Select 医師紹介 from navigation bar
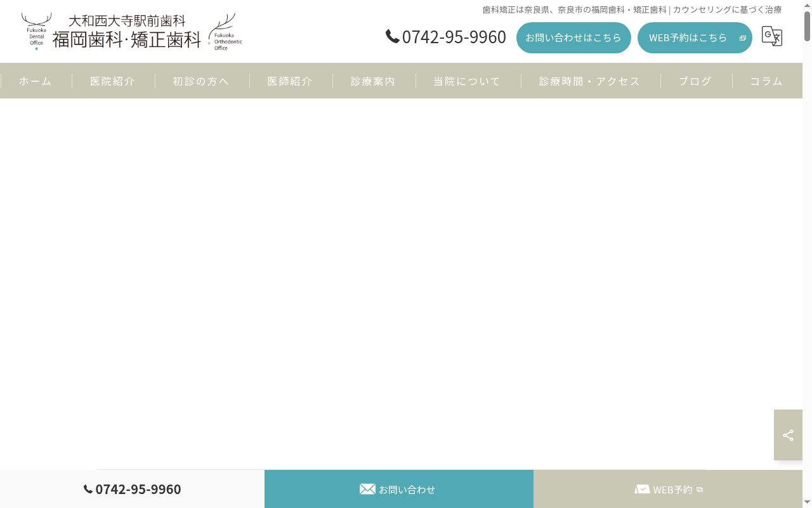Image resolution: width=812 pixels, height=508 pixels. coord(290,81)
